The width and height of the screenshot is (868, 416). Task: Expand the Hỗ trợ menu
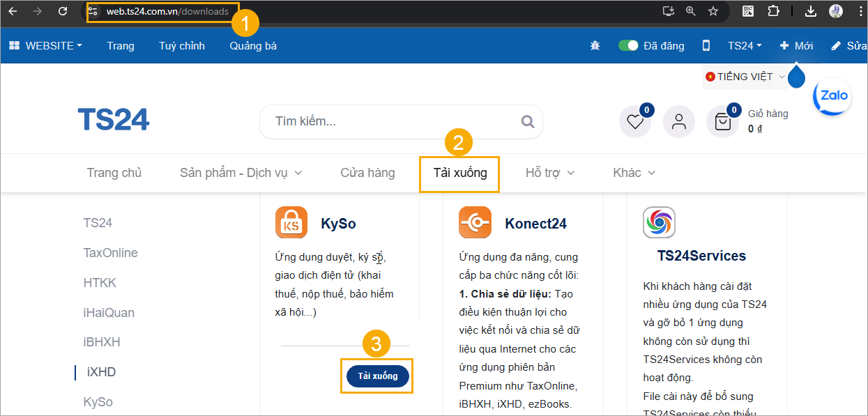[x=550, y=173]
